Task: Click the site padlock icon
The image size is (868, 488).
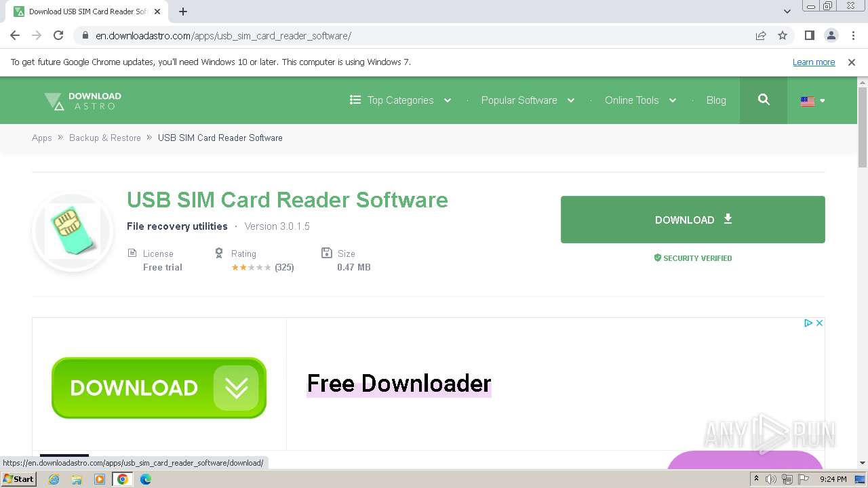Action: 85,35
